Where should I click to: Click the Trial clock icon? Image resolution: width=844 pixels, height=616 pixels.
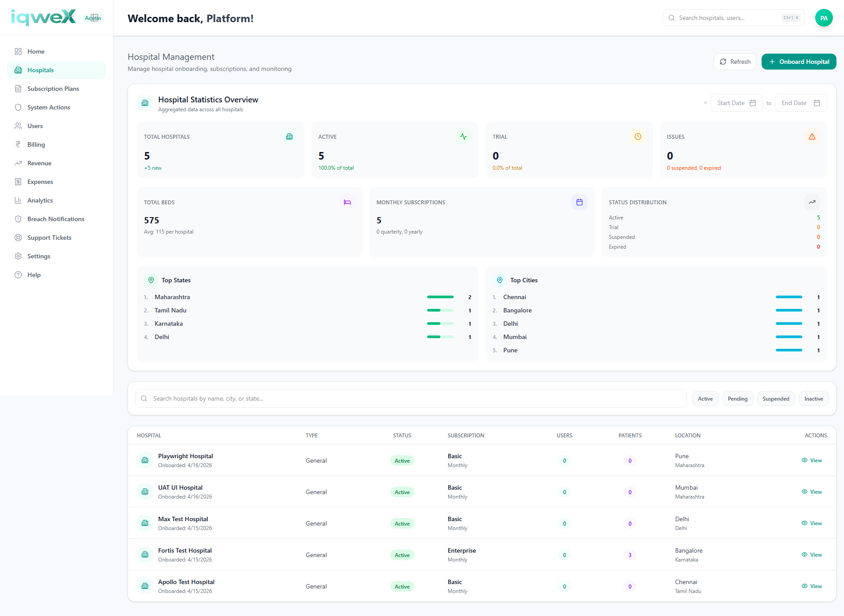pyautogui.click(x=638, y=136)
